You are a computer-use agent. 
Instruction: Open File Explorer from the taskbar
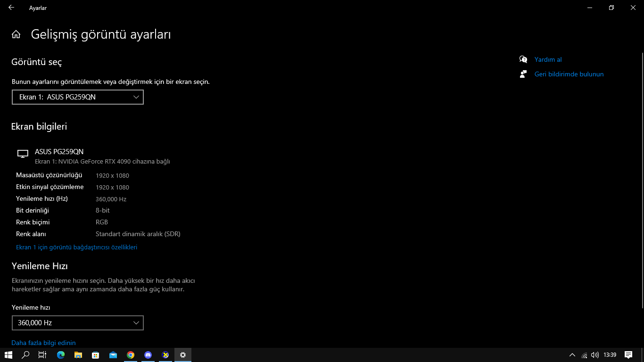pyautogui.click(x=78, y=355)
